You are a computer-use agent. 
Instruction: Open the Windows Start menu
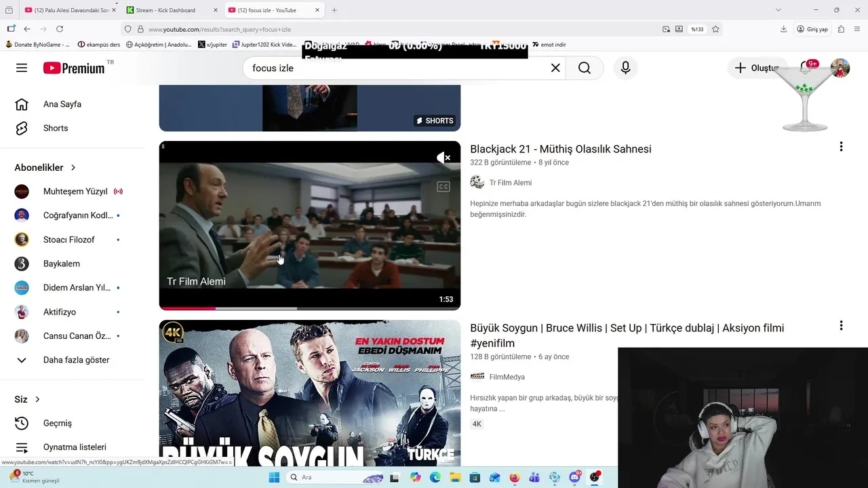tap(274, 477)
